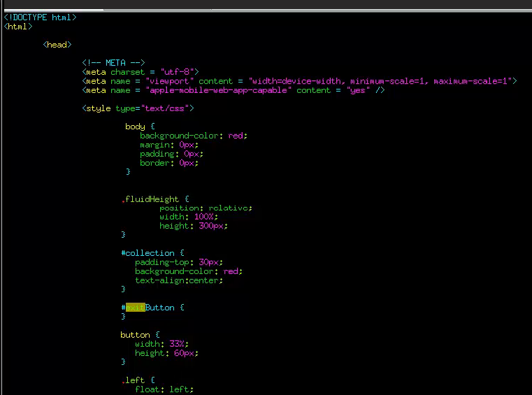Click the #collection selector
The width and height of the screenshot is (532, 395).
148,253
